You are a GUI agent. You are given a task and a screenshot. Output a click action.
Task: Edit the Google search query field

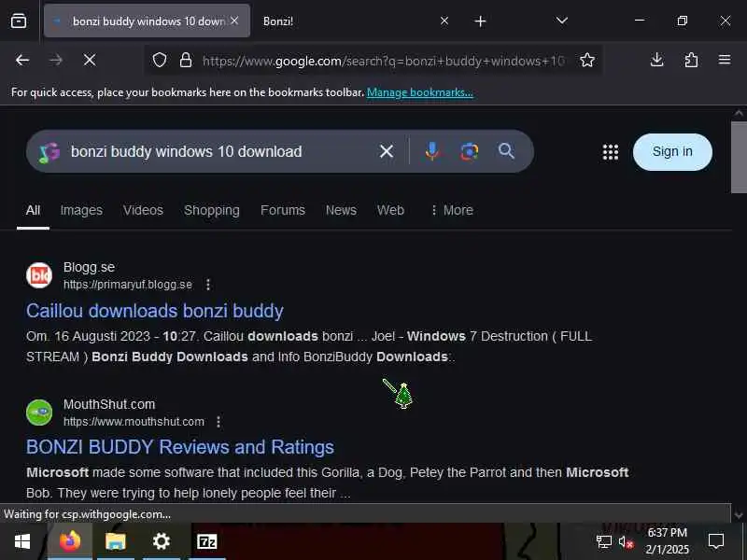click(x=219, y=151)
